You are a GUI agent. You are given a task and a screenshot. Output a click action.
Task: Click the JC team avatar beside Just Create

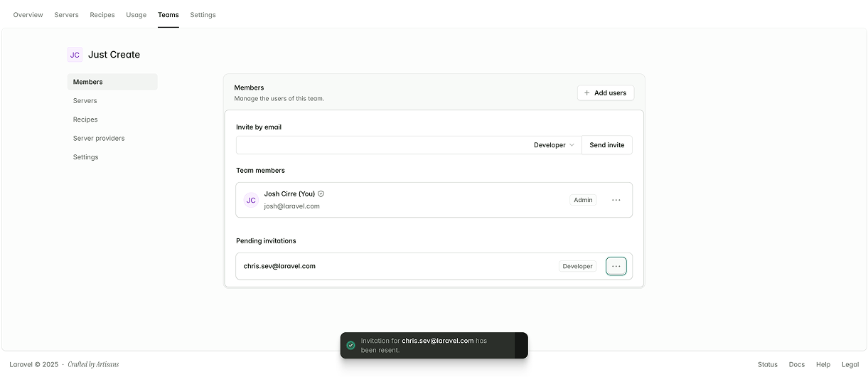pyautogui.click(x=75, y=55)
